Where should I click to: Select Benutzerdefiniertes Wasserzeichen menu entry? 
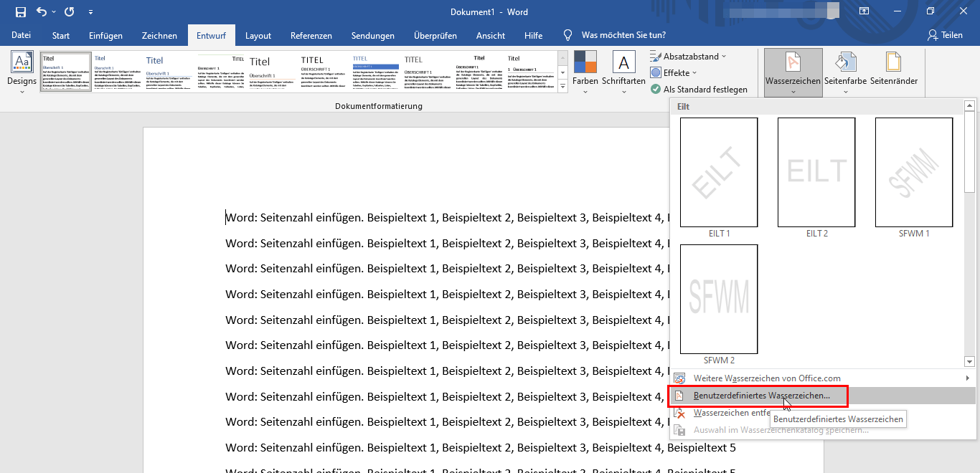click(823, 396)
